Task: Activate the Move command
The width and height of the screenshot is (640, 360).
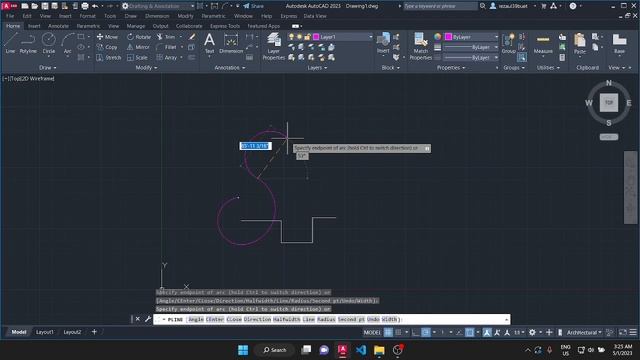Action: [x=108, y=37]
